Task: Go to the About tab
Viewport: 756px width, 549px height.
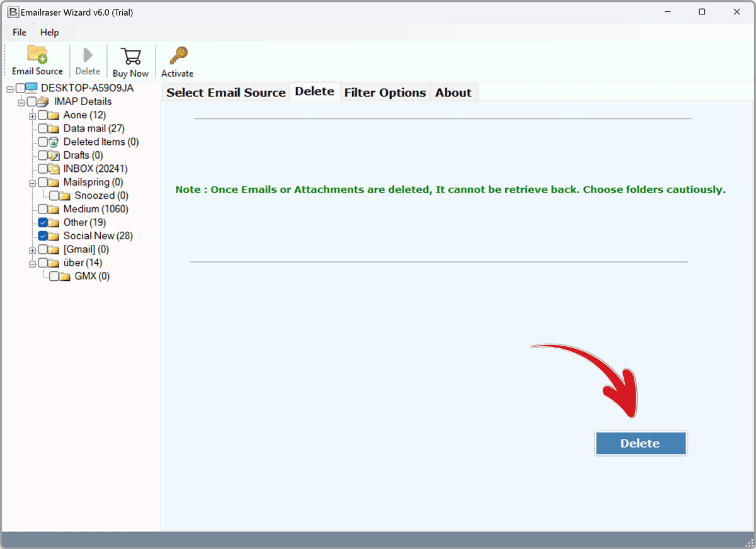Action: 454,93
